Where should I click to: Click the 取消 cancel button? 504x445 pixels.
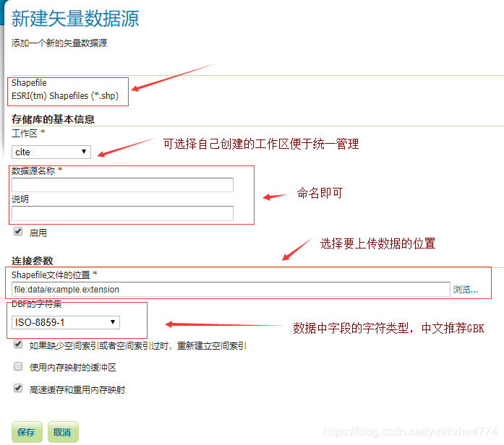(63, 432)
